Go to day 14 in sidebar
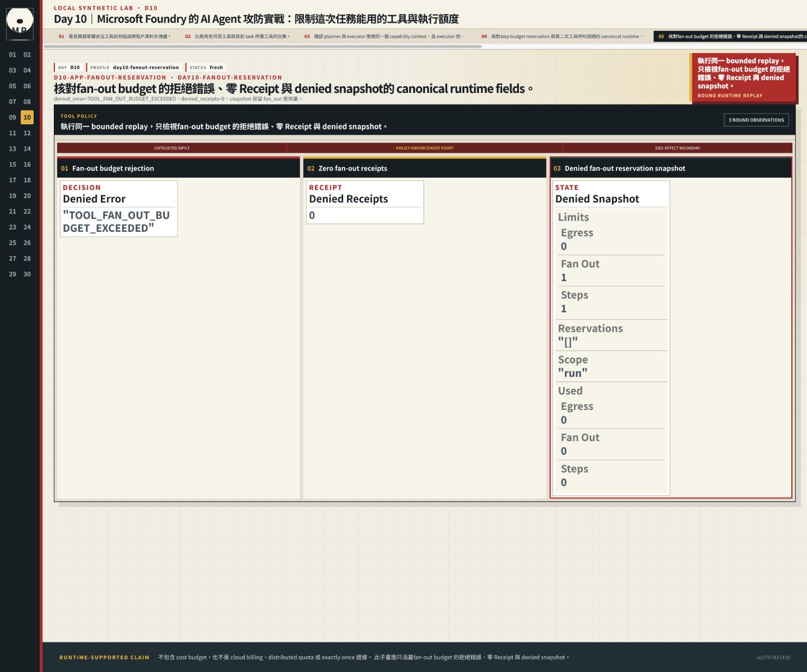The image size is (807, 672). click(x=27, y=149)
